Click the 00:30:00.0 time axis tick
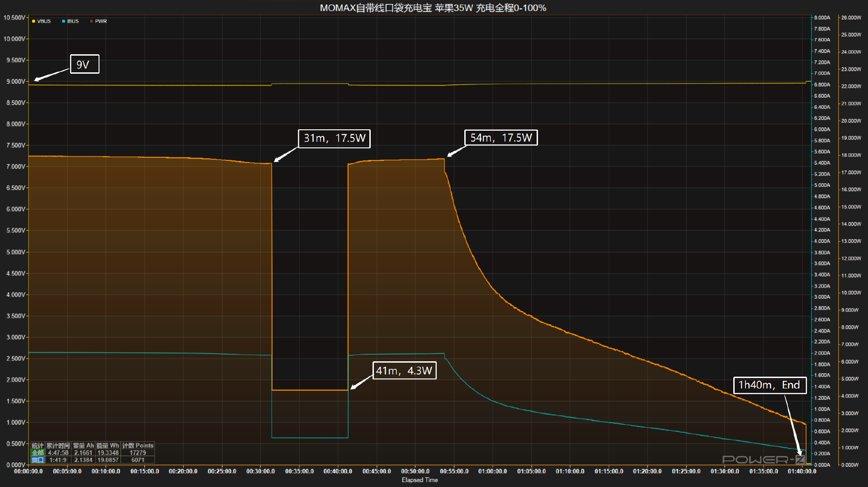 pos(260,471)
